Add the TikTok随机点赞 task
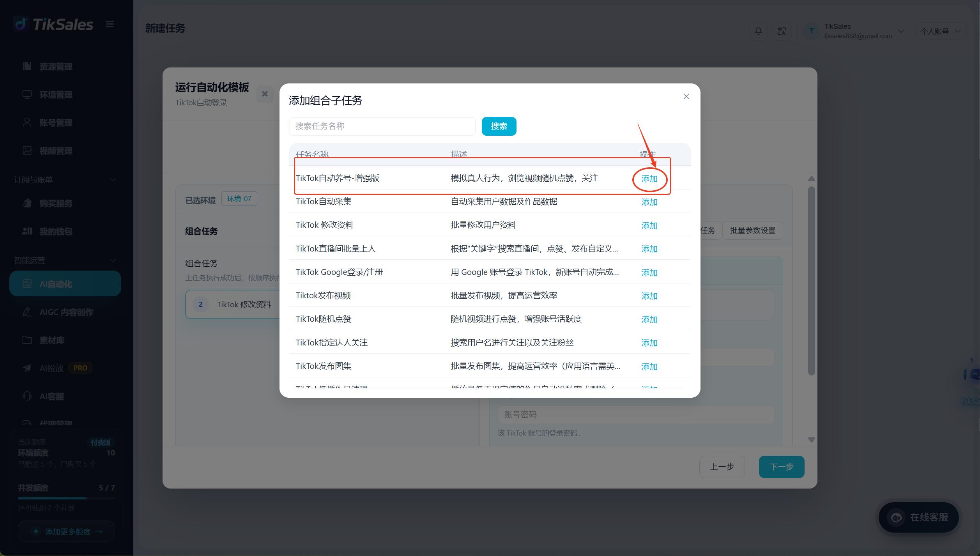980x556 pixels. 649,320
